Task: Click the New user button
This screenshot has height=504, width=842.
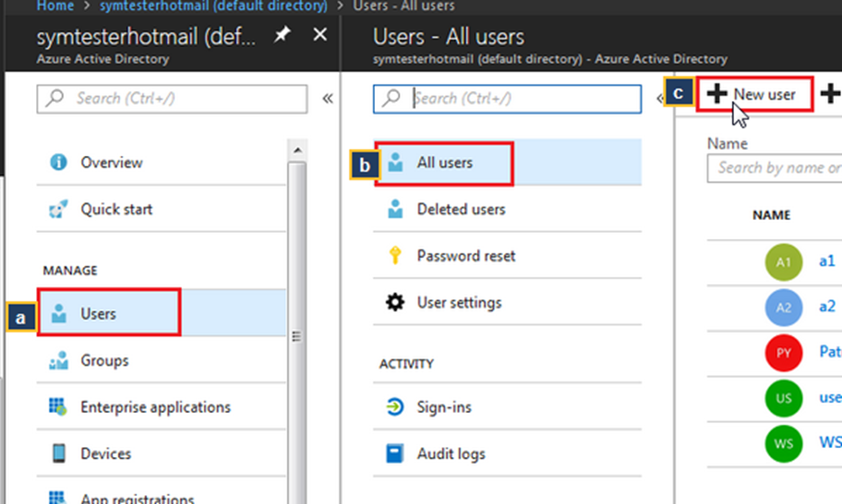Action: (x=754, y=94)
